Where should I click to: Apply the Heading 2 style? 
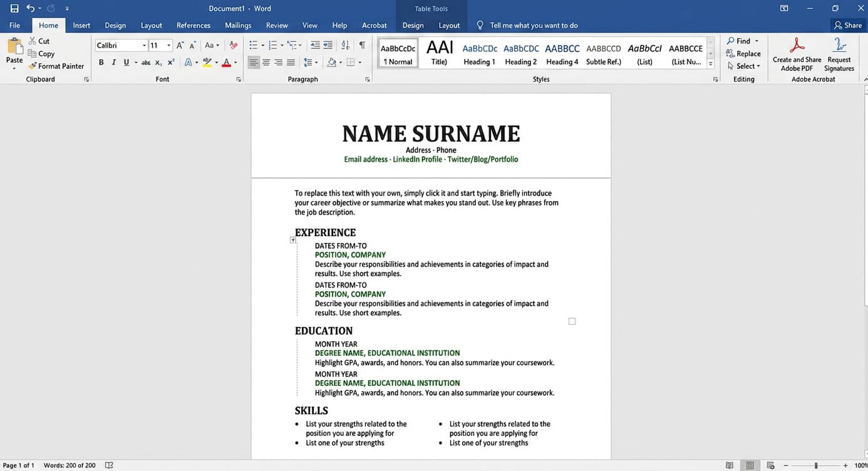[x=521, y=54]
